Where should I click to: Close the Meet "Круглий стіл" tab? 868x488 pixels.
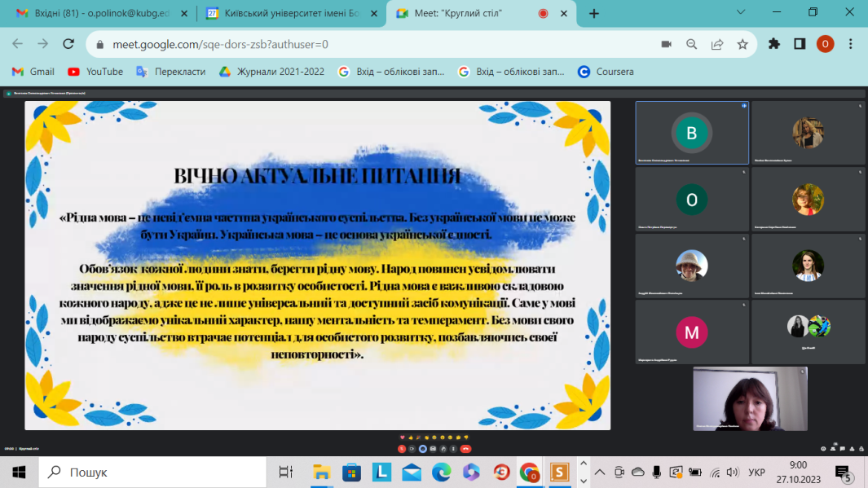click(x=563, y=13)
